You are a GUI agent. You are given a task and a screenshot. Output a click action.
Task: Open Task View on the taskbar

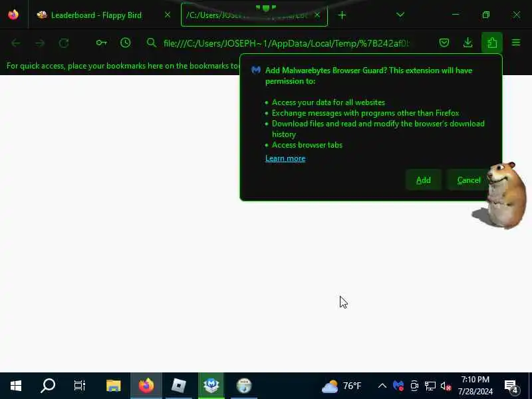79,386
